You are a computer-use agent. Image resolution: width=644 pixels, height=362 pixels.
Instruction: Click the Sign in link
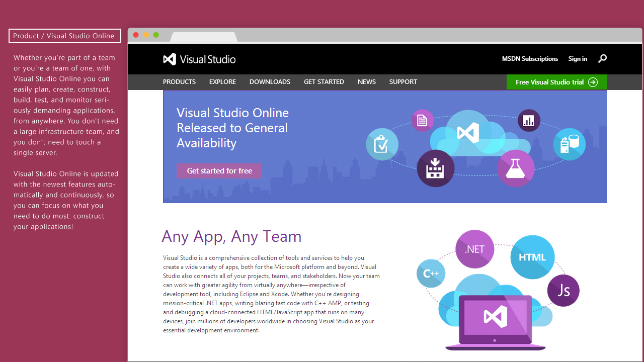578,59
